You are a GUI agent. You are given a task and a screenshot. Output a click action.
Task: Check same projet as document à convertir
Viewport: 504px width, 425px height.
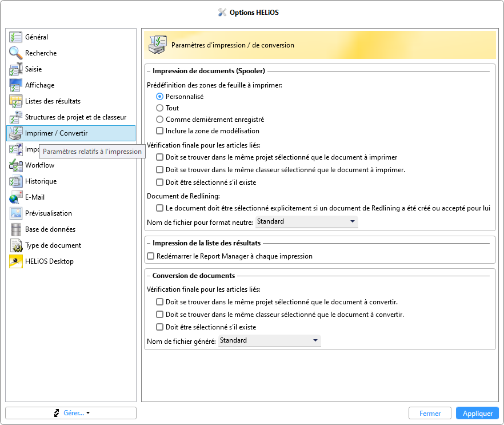point(160,302)
